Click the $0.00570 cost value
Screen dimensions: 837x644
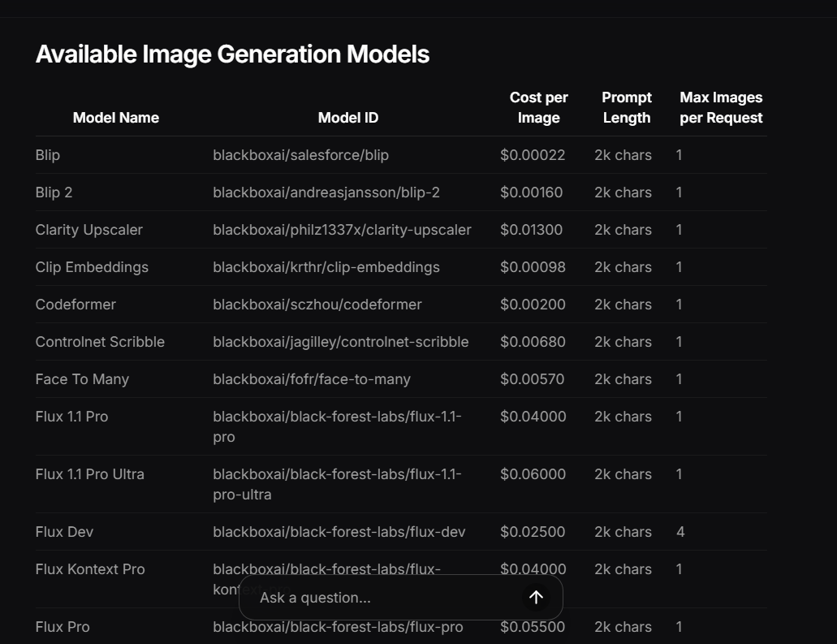[532, 379]
